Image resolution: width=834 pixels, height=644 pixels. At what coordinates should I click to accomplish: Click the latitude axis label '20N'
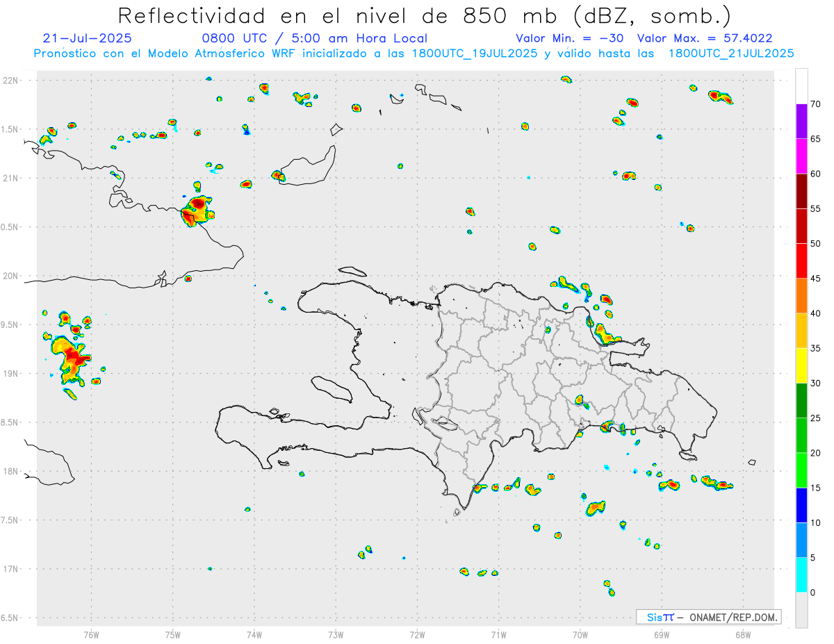[x=10, y=276]
